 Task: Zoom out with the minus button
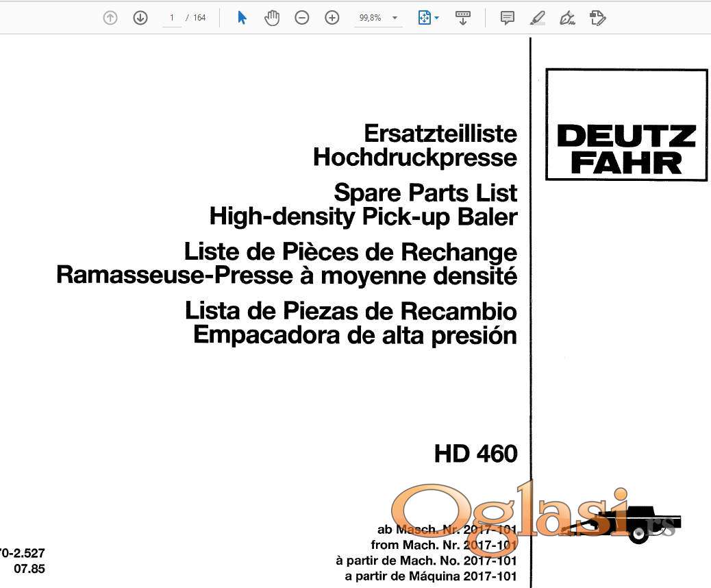pos(302,18)
